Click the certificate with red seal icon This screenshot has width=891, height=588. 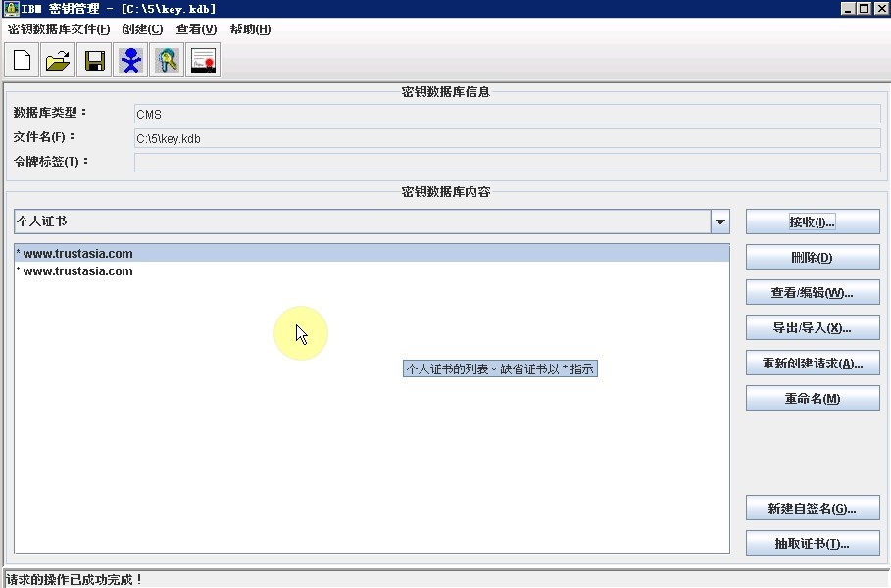point(204,61)
